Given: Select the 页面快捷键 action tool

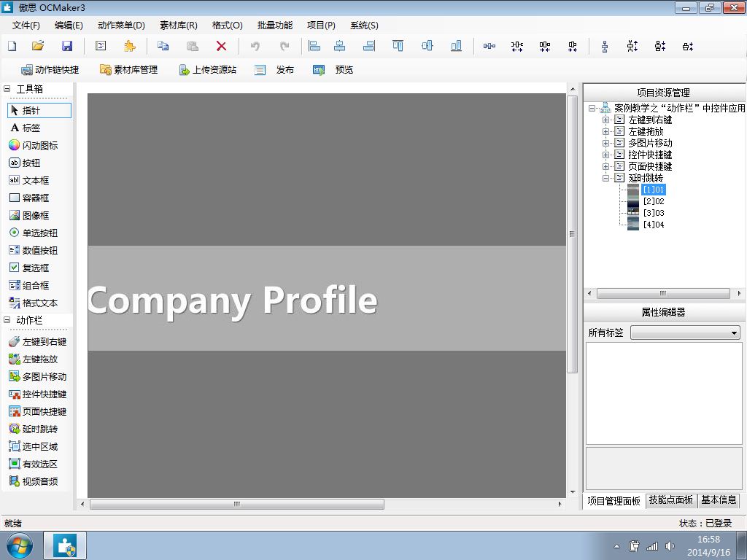Looking at the screenshot, I should pos(38,411).
